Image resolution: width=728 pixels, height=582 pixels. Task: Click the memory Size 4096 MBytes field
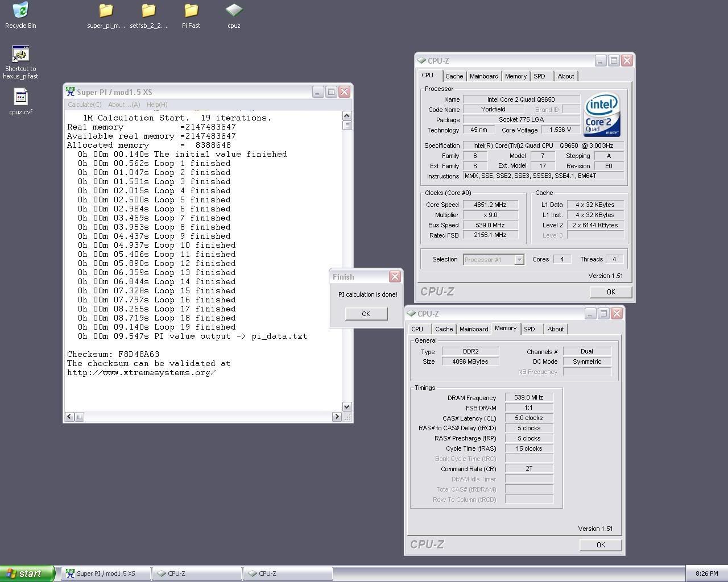coord(470,361)
